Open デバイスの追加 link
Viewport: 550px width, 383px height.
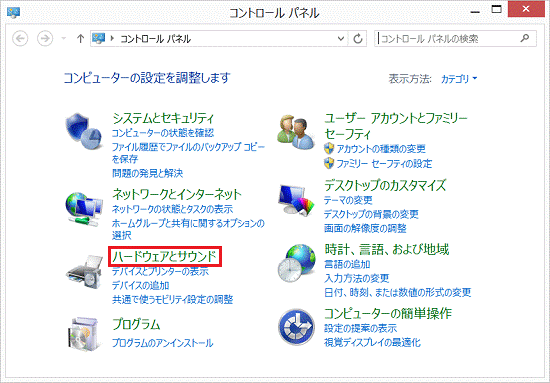click(x=141, y=285)
